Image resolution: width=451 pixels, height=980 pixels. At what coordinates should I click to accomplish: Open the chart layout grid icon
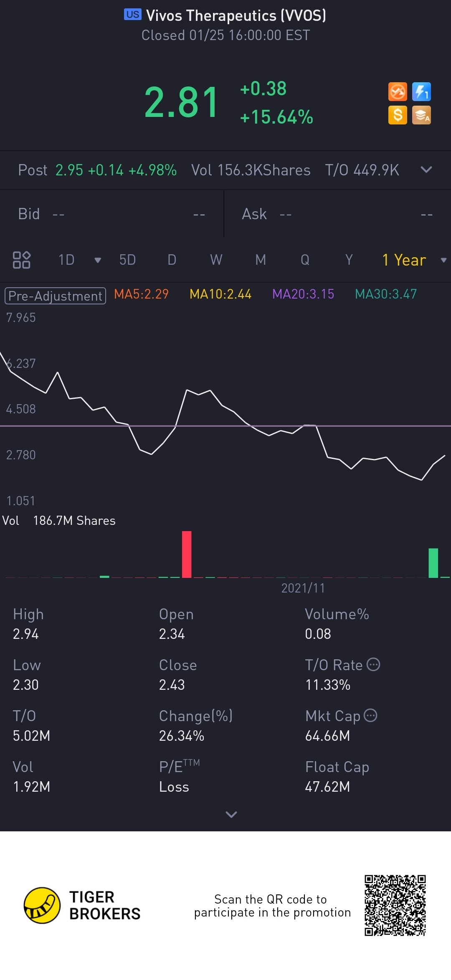22,260
